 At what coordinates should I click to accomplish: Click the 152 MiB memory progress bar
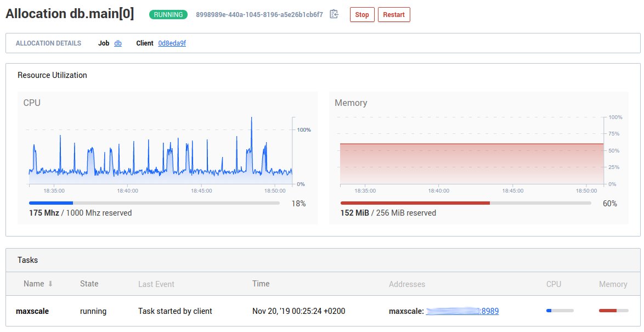pos(466,203)
